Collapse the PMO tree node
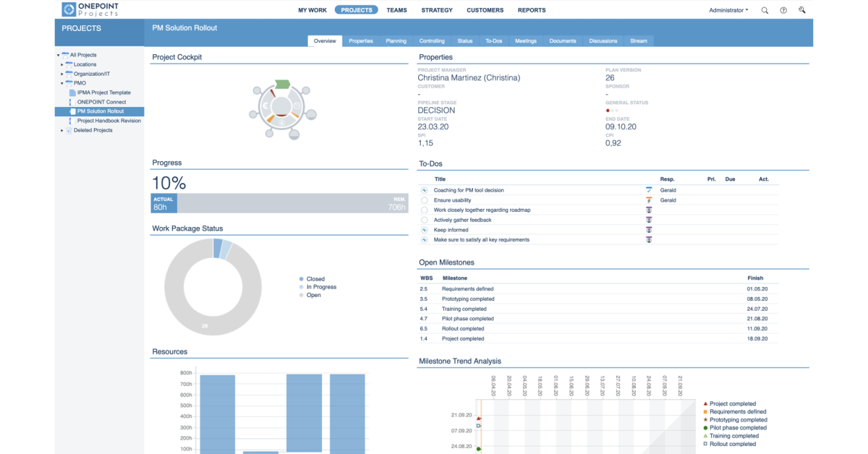 (x=61, y=83)
